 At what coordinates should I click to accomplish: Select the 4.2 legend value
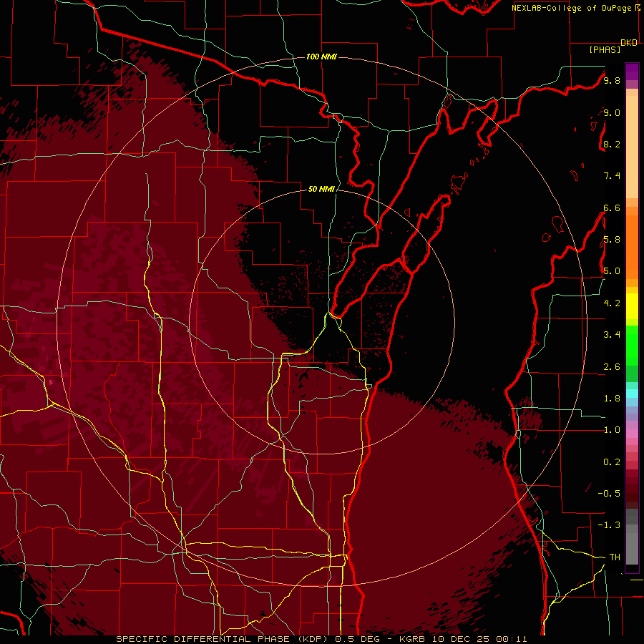click(612, 303)
